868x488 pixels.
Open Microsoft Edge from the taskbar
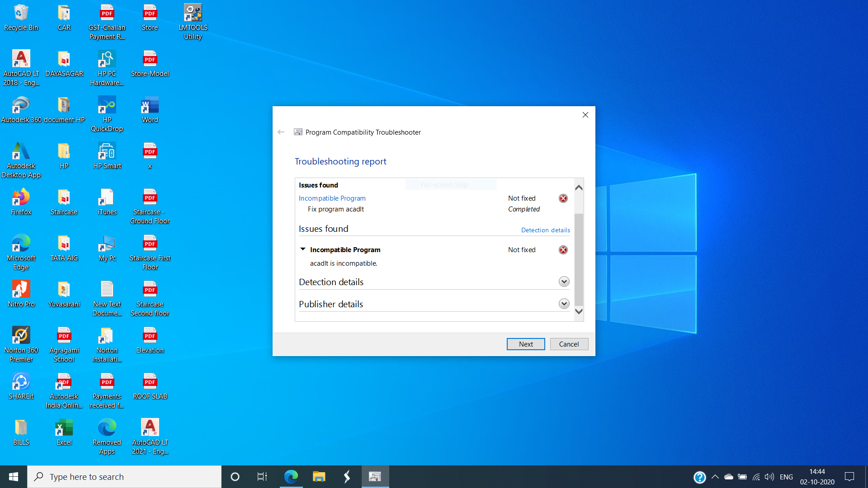click(x=291, y=476)
